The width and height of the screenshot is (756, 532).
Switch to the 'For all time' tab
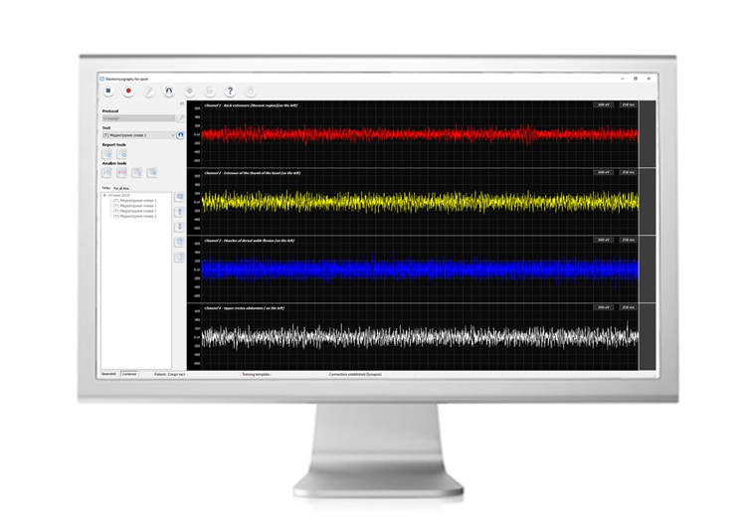pos(120,187)
